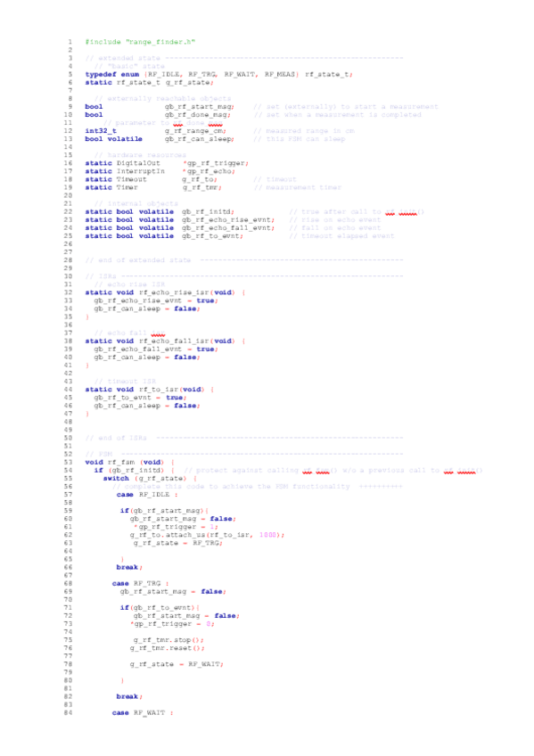
Task: Click the *gp_rf_trigger = 1 statement
Action: 176,527
